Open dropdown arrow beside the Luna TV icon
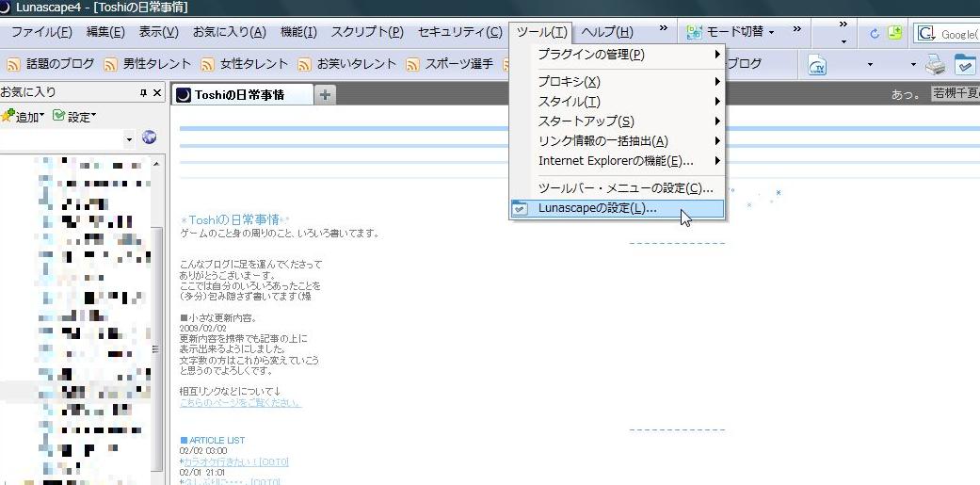The image size is (980, 485). (869, 64)
